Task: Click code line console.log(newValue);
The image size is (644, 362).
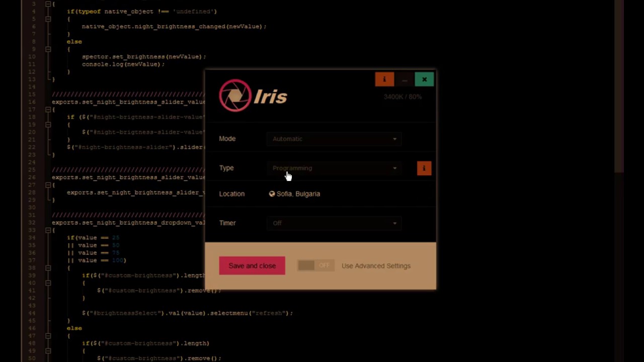Action: pyautogui.click(x=123, y=64)
